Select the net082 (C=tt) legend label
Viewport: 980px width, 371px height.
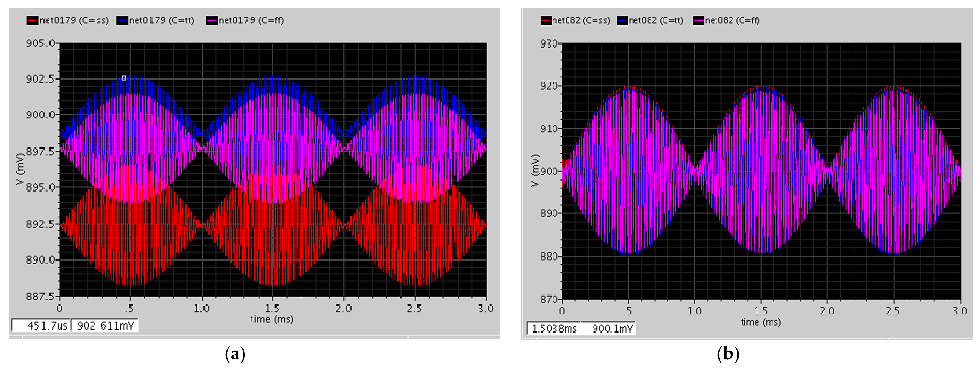(x=656, y=21)
